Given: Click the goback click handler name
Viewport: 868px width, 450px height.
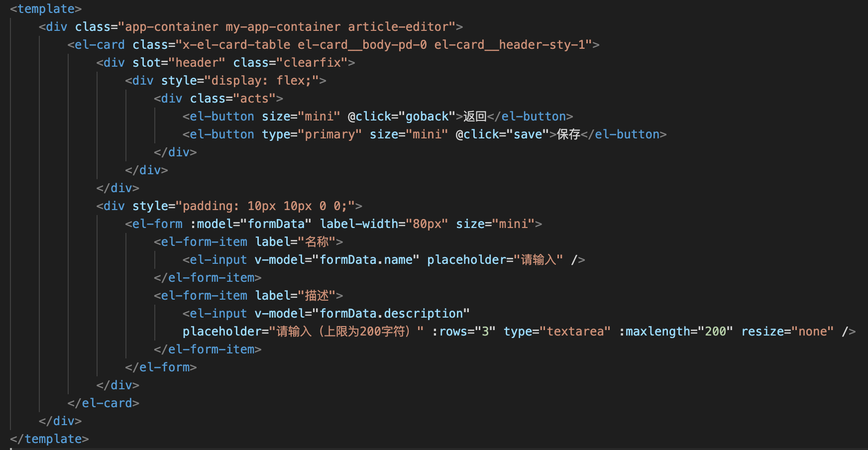Looking at the screenshot, I should click(427, 116).
